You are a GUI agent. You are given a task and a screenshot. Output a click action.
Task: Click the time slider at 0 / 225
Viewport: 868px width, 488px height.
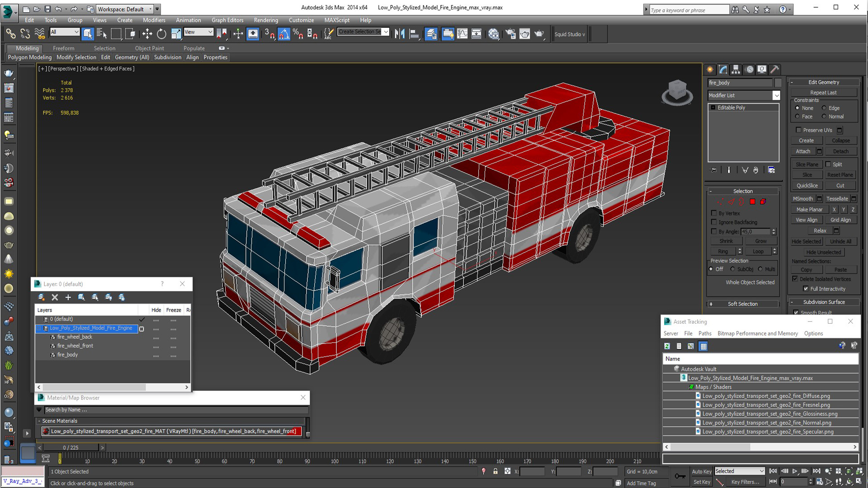coord(71,447)
